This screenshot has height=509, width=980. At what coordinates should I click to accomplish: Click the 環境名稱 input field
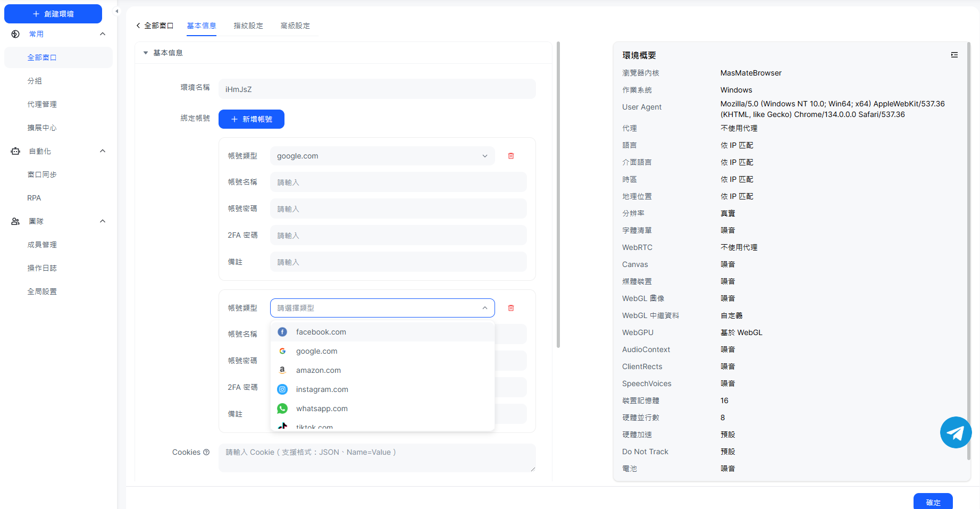(376, 89)
